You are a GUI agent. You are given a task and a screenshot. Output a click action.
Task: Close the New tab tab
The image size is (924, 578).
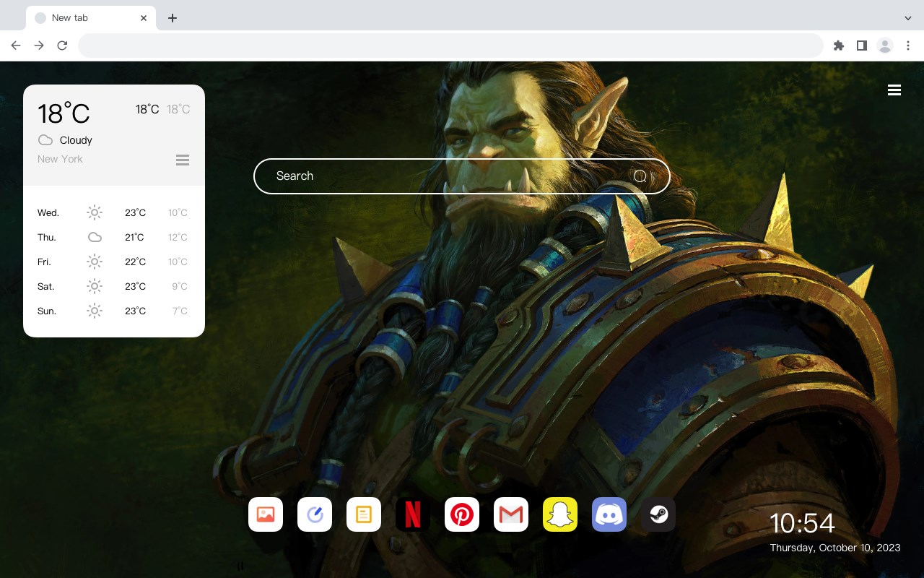(144, 18)
